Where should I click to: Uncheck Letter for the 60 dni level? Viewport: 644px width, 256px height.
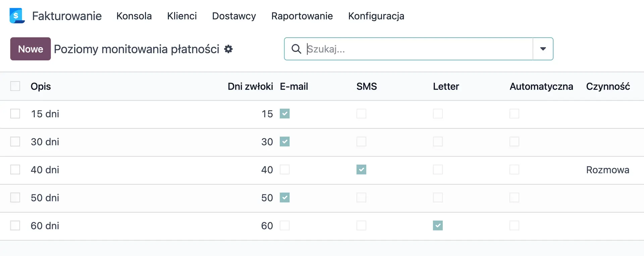[437, 225]
